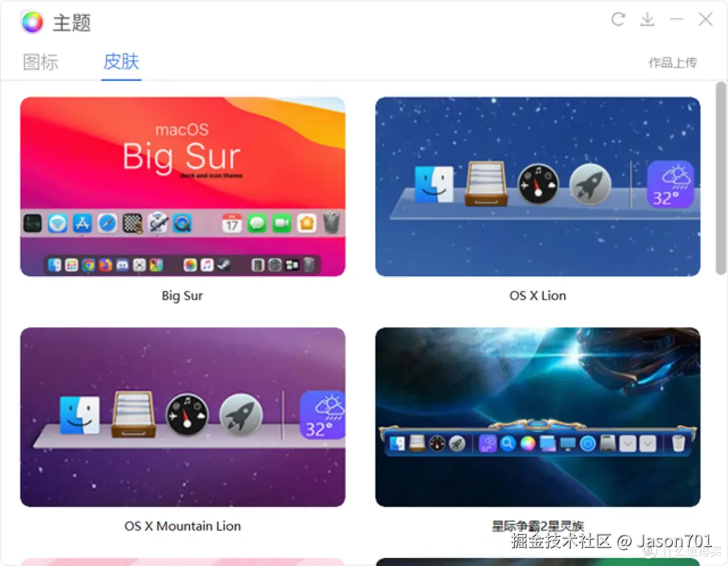Image resolution: width=728 pixels, height=566 pixels.
Task: Select the OS X Lion skin thumbnail
Action: 537,186
